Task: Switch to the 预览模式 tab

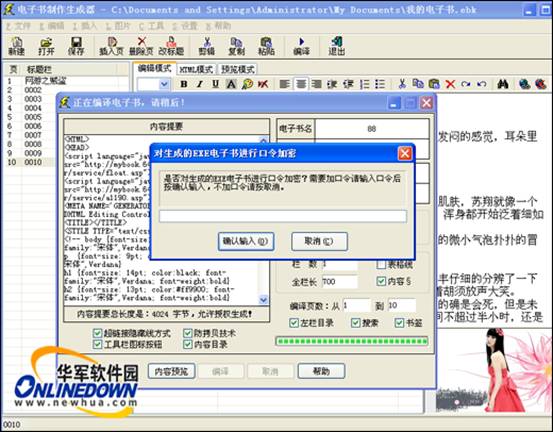Action: coord(238,69)
